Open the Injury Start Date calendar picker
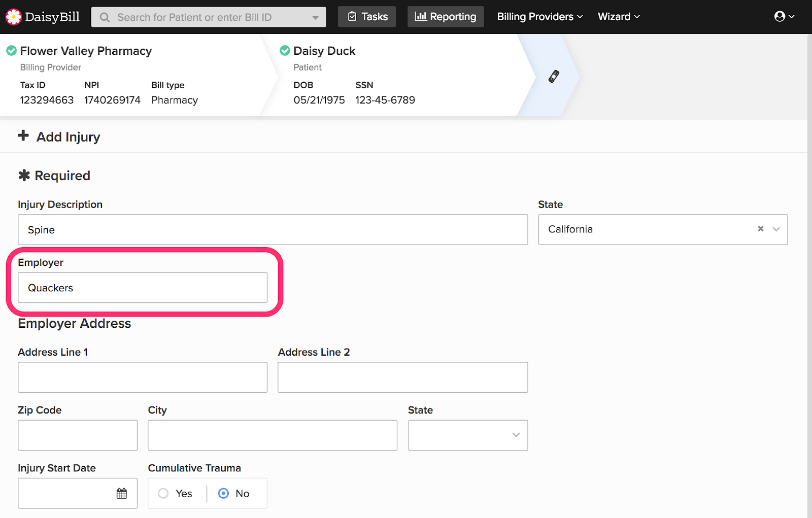 122,493
